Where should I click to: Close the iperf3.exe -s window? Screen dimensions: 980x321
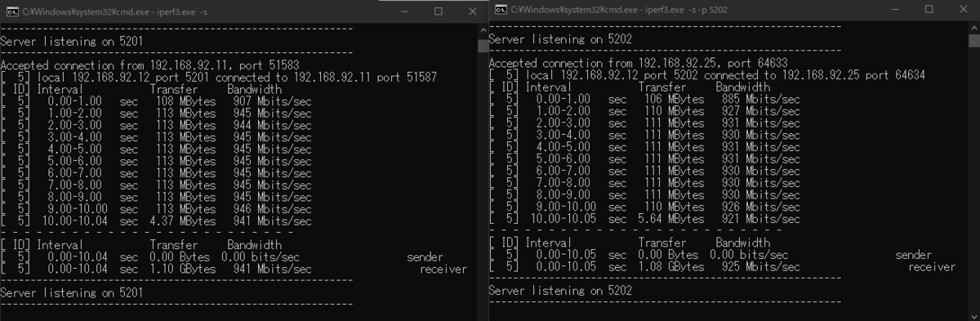point(472,11)
